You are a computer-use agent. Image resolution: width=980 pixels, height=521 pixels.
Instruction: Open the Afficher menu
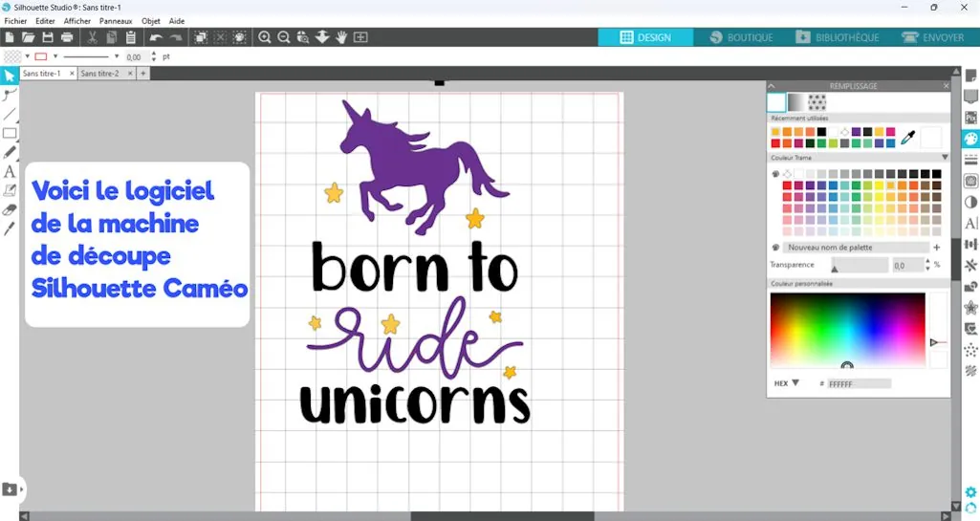pos(76,21)
